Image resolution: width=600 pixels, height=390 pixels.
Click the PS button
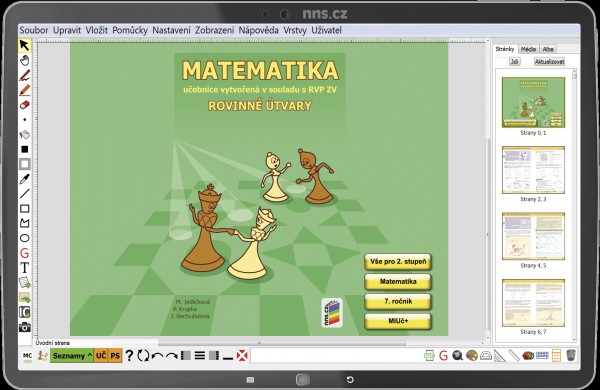click(115, 356)
